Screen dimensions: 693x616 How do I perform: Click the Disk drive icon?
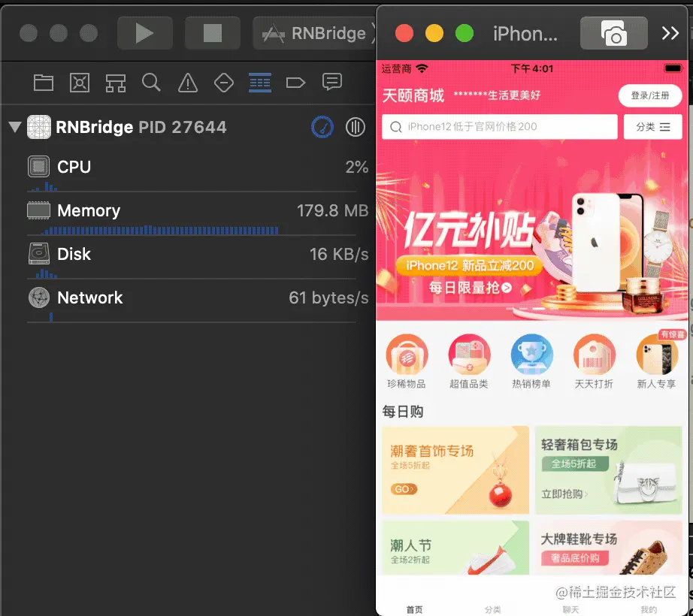pos(38,253)
